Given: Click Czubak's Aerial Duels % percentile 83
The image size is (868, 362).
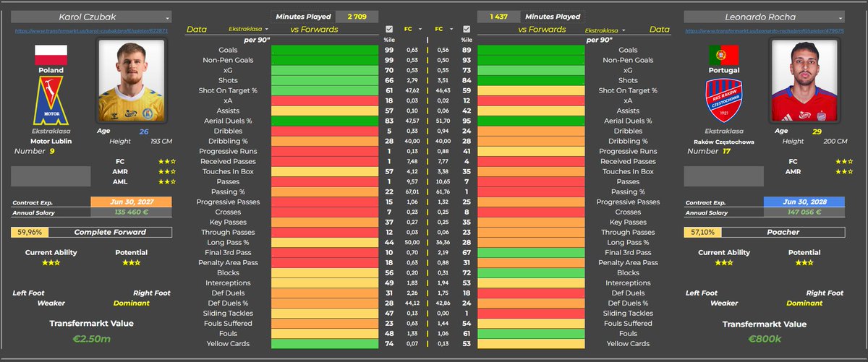Looking at the screenshot, I should 389,121.
